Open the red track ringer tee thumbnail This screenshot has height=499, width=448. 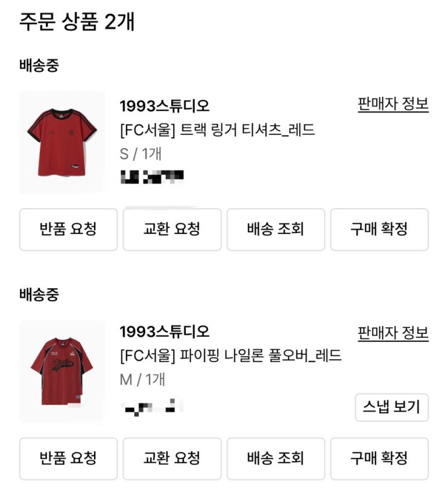62,142
